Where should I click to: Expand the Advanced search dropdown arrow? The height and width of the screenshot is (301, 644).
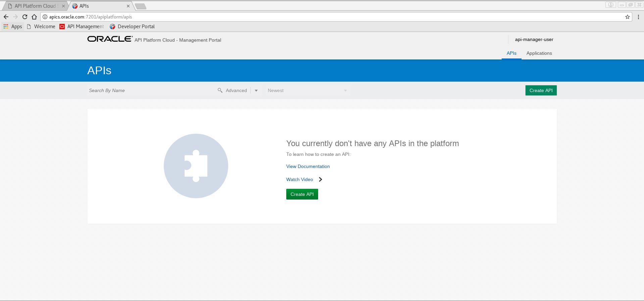pyautogui.click(x=256, y=91)
